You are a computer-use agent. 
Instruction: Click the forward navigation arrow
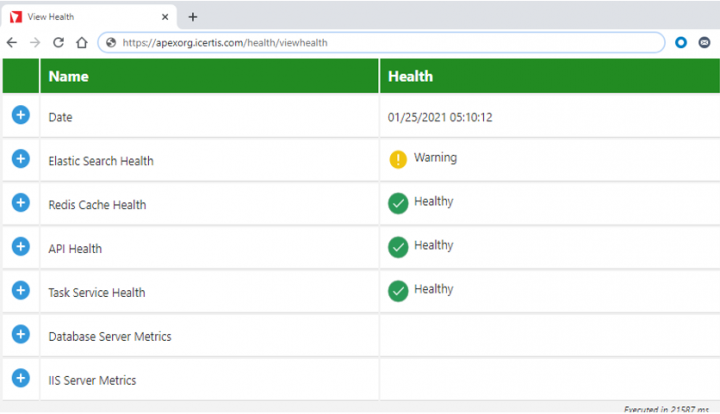tap(35, 43)
